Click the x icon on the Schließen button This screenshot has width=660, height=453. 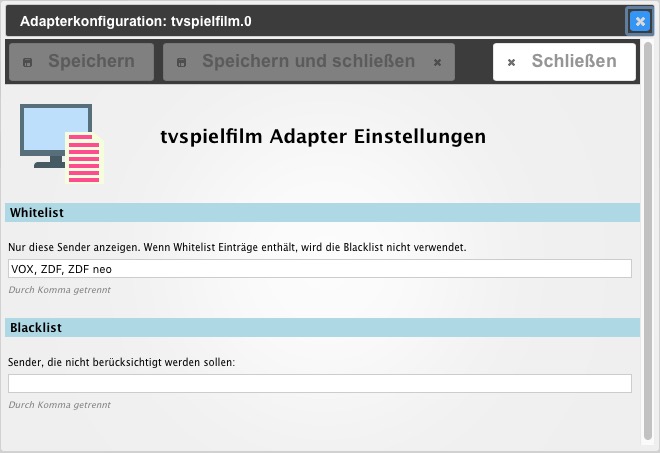[511, 63]
